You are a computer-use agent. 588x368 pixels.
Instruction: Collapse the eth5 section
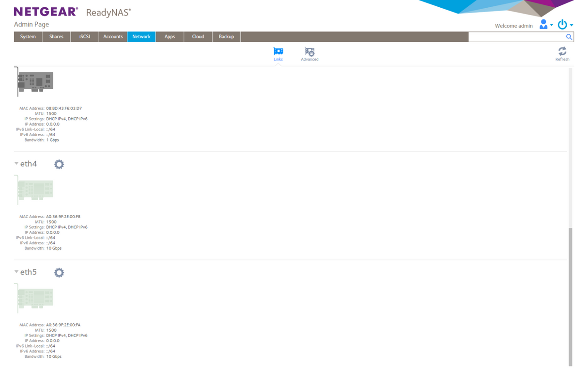16,272
